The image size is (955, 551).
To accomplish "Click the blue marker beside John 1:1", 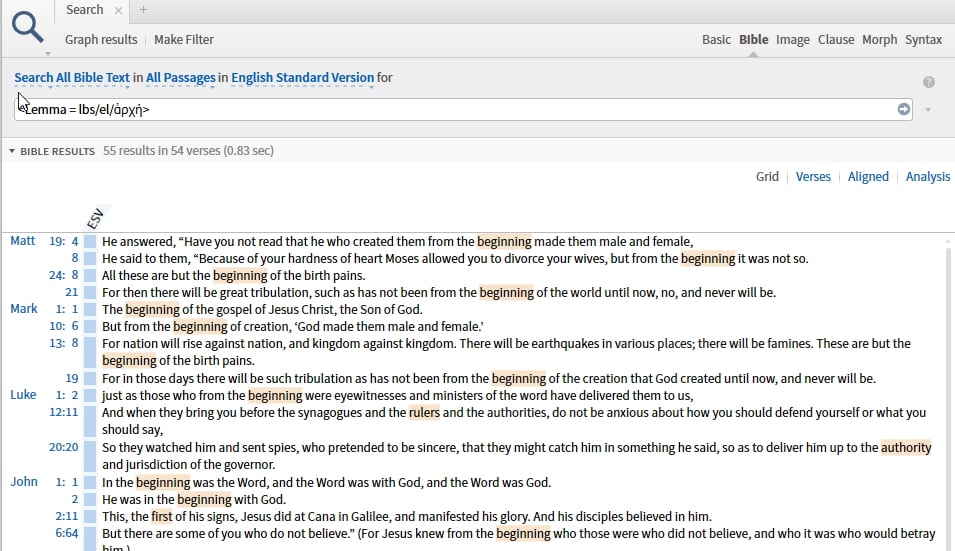I will click(90, 482).
